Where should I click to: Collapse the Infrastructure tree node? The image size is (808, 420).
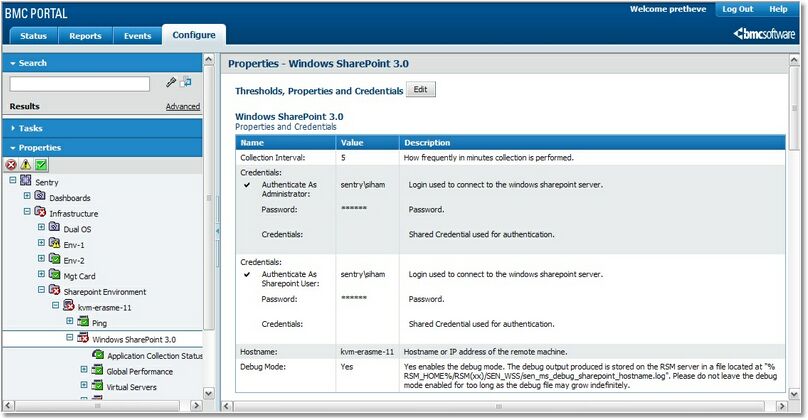27,211
